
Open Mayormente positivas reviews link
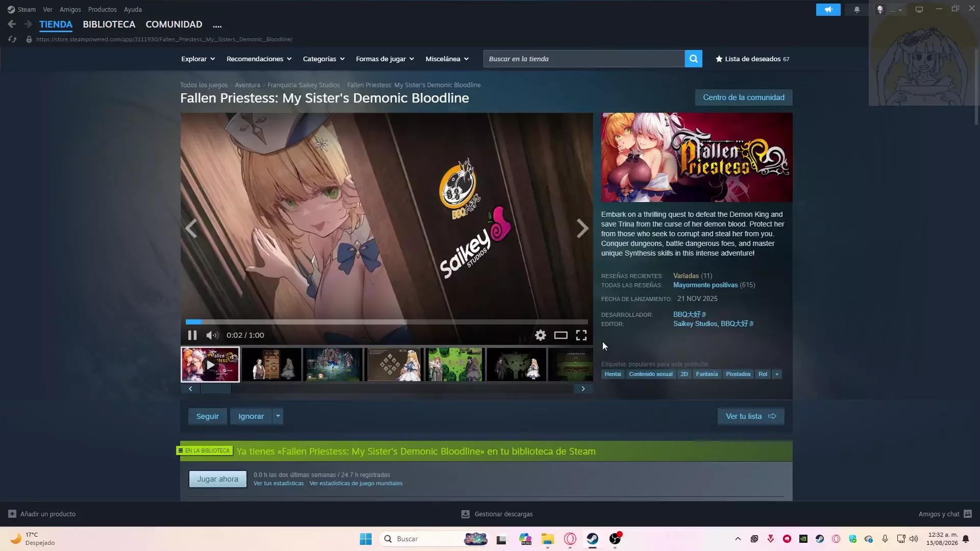(x=705, y=285)
